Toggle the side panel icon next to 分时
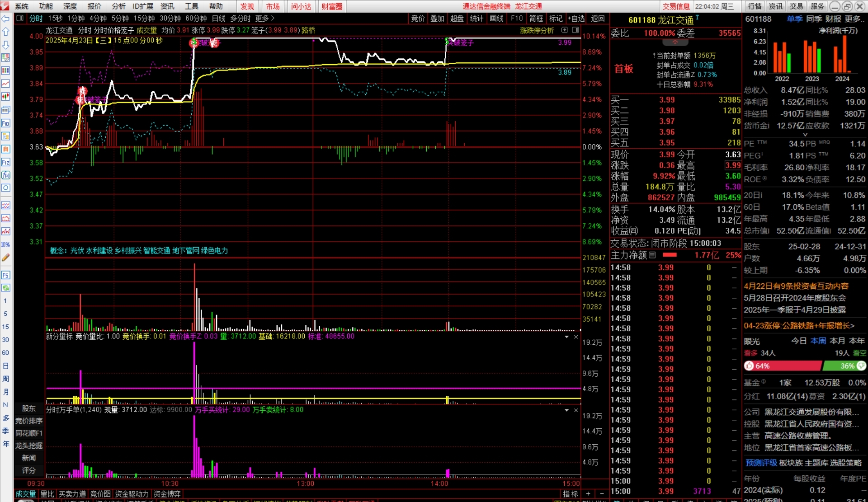Viewport: 868px width, 502px height. click(x=20, y=19)
